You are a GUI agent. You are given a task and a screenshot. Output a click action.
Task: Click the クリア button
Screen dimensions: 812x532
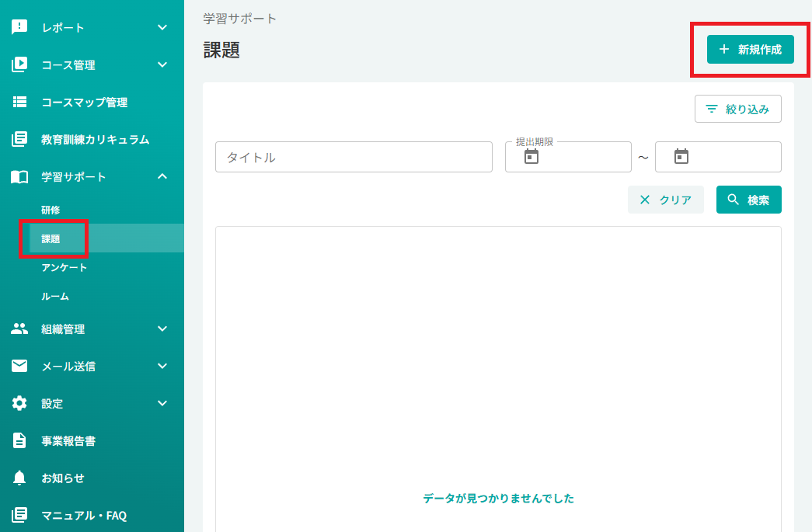666,200
